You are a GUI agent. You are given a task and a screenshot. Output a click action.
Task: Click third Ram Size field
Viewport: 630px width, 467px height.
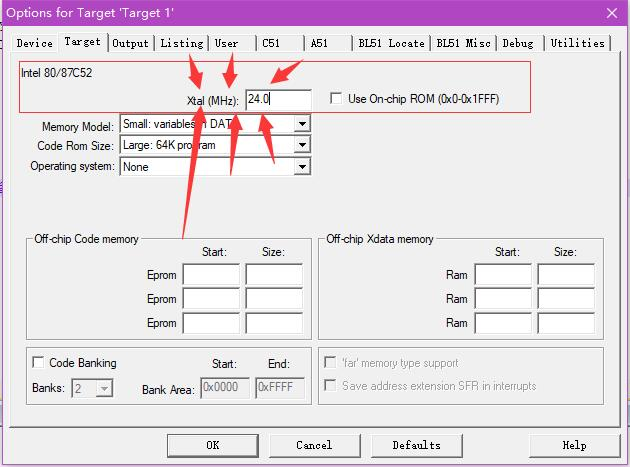coord(566,323)
